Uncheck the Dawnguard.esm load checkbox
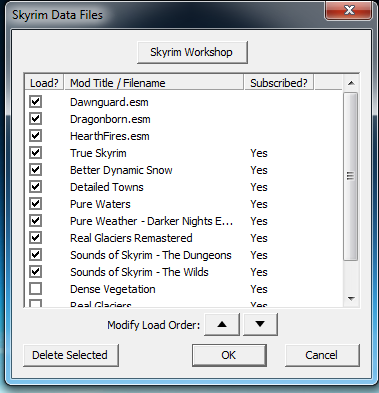This screenshot has width=379, height=393. 36,102
